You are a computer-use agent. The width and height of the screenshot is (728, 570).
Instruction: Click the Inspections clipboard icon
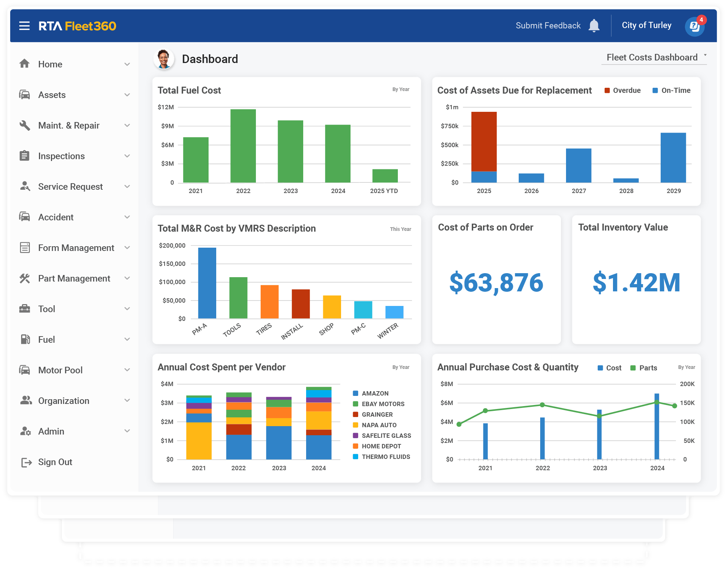coord(25,156)
